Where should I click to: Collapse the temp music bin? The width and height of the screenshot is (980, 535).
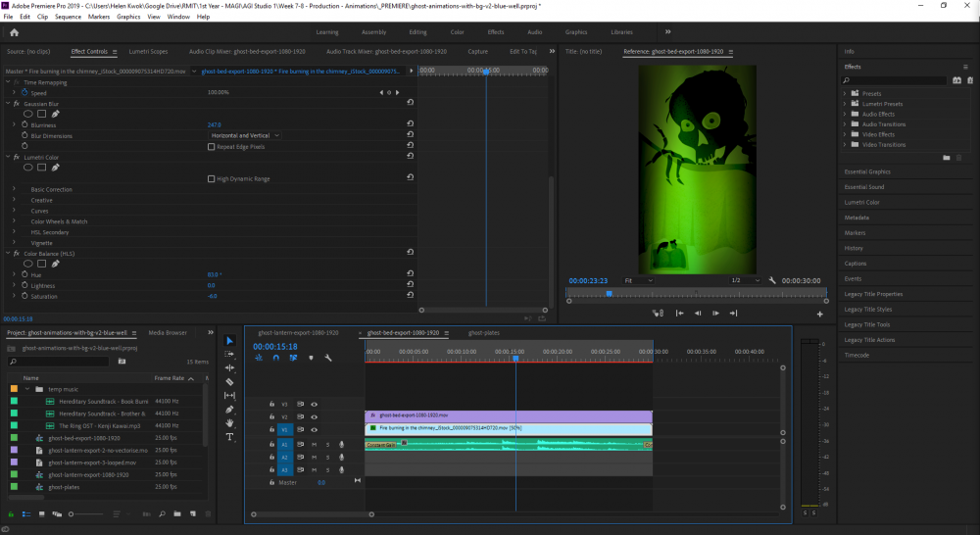(x=26, y=389)
